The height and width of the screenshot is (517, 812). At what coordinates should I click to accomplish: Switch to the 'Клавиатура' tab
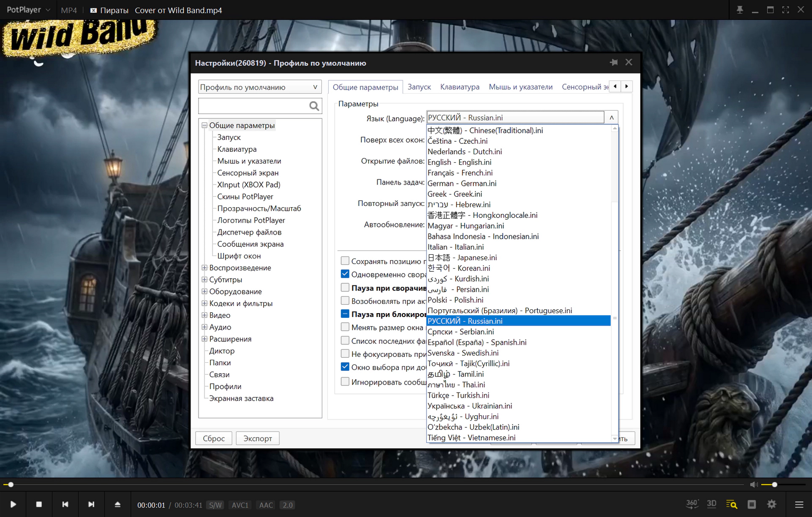tap(459, 87)
